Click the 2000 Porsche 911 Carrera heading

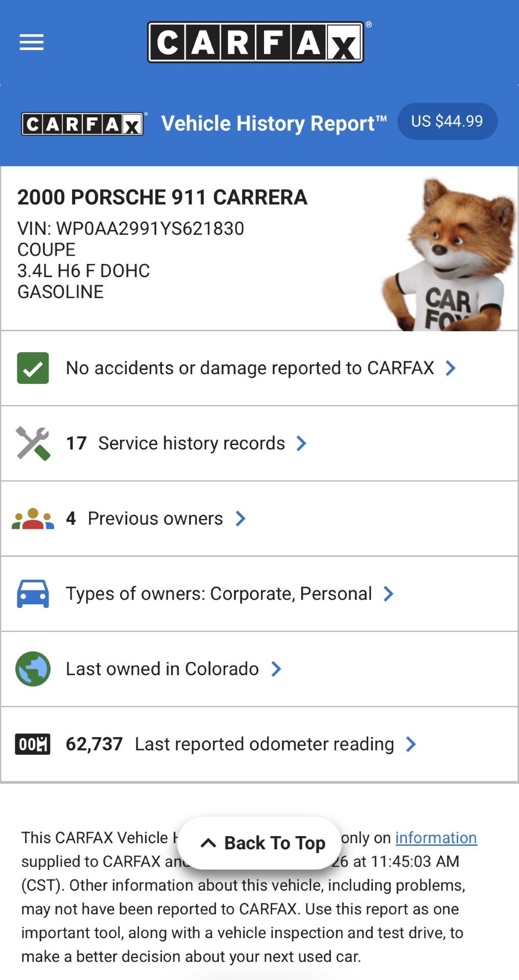point(162,198)
